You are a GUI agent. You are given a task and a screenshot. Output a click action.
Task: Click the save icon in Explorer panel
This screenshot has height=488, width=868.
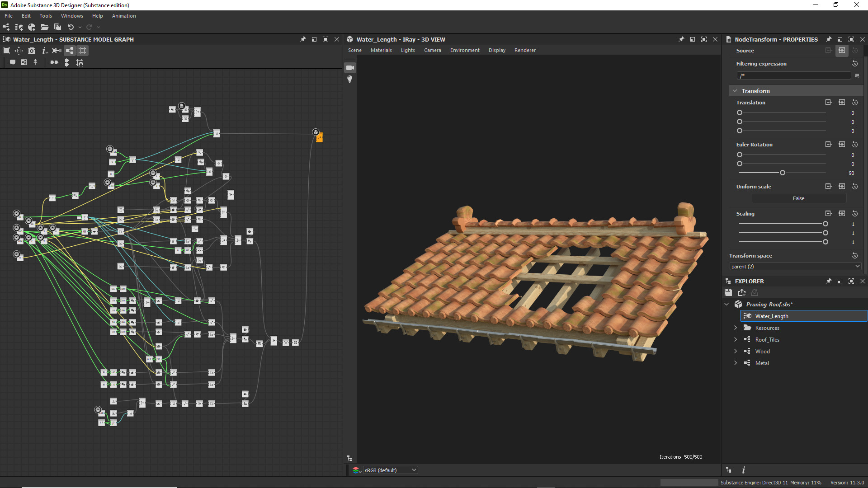tap(728, 292)
